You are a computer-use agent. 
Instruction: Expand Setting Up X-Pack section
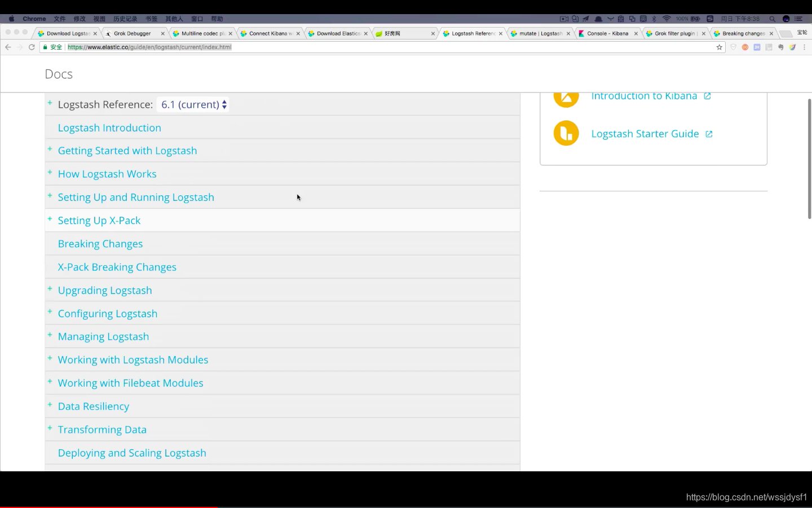50,218
